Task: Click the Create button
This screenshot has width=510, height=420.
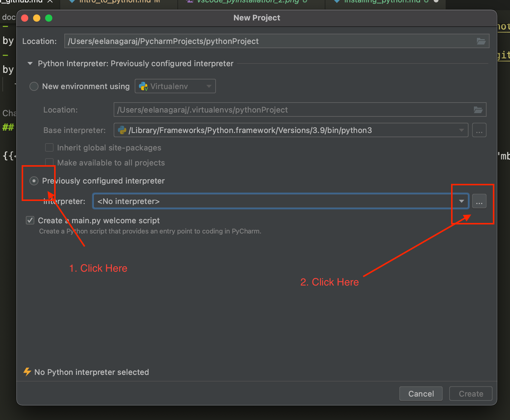Action: (x=471, y=394)
